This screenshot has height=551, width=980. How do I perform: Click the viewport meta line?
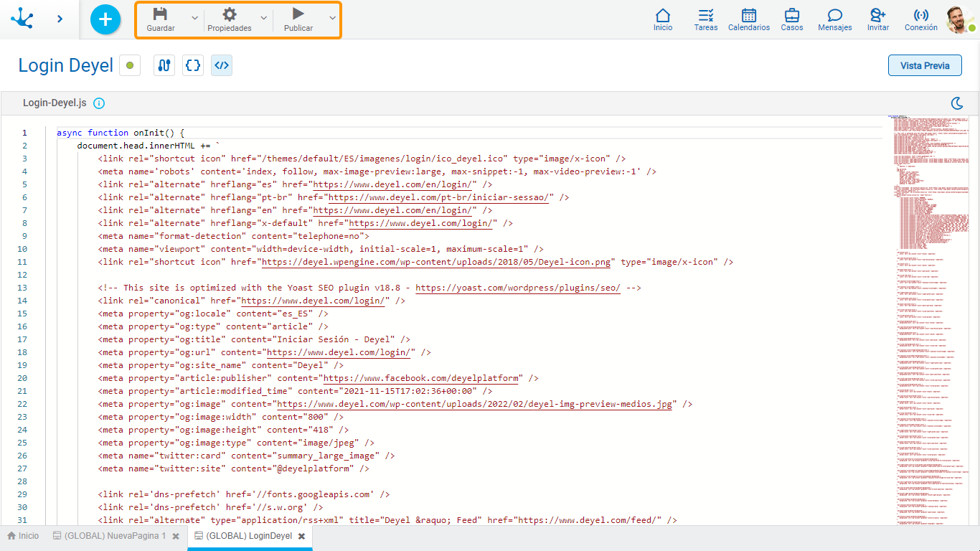[321, 249]
